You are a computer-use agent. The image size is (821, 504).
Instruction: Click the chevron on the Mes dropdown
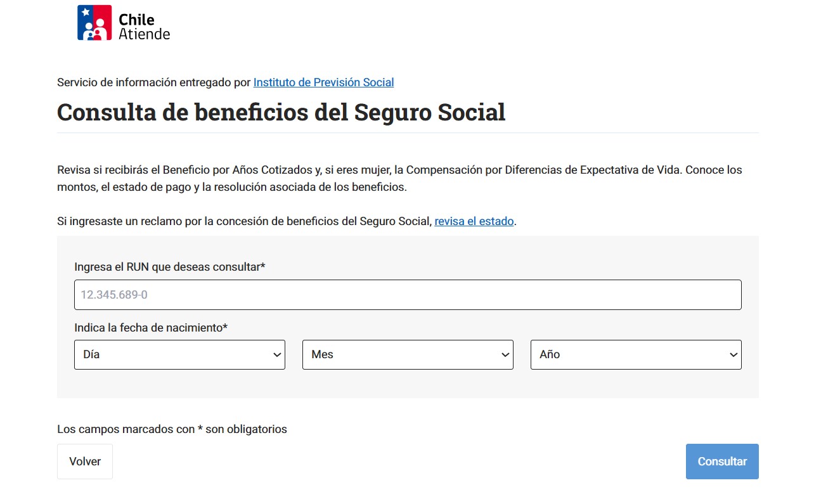pyautogui.click(x=505, y=354)
